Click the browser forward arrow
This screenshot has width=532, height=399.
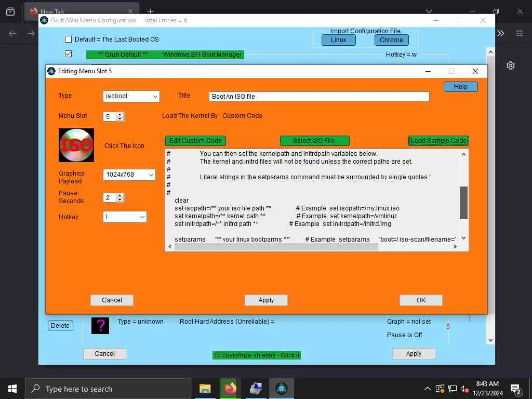(31, 33)
